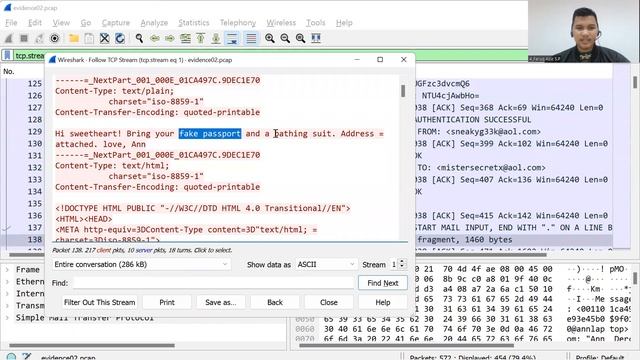Open the Tools menu

click(x=316, y=23)
